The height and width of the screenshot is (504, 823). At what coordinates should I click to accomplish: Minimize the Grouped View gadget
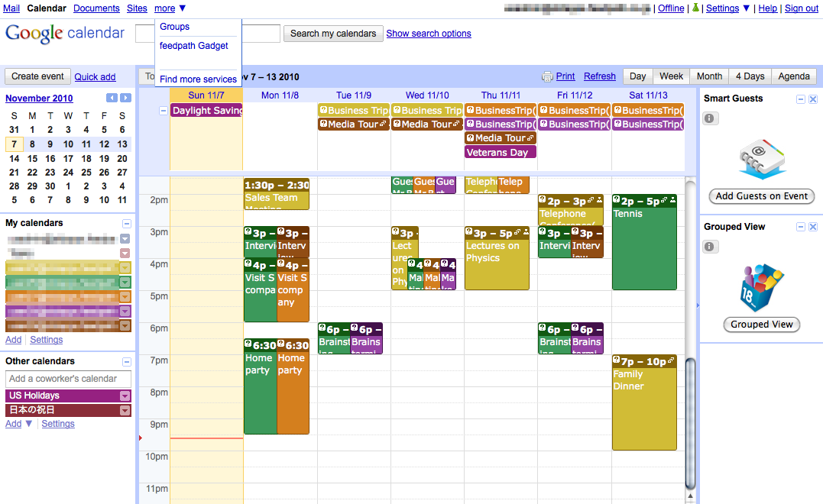801,227
